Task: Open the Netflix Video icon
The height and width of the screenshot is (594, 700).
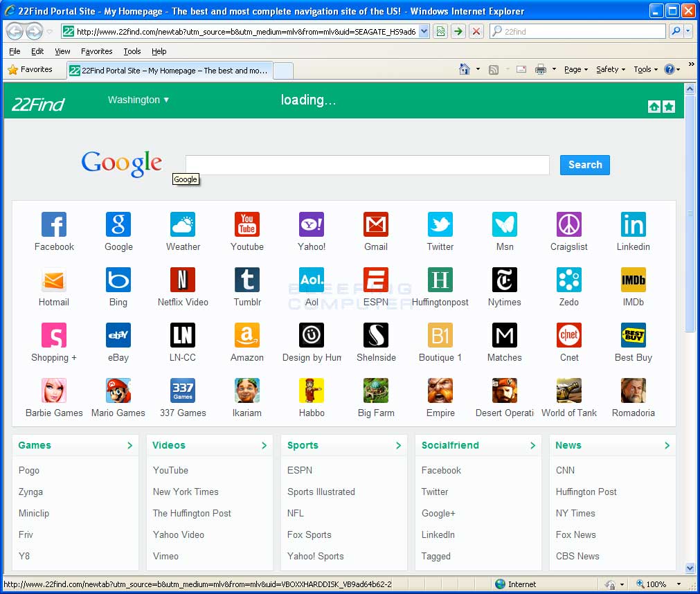Action: [183, 280]
